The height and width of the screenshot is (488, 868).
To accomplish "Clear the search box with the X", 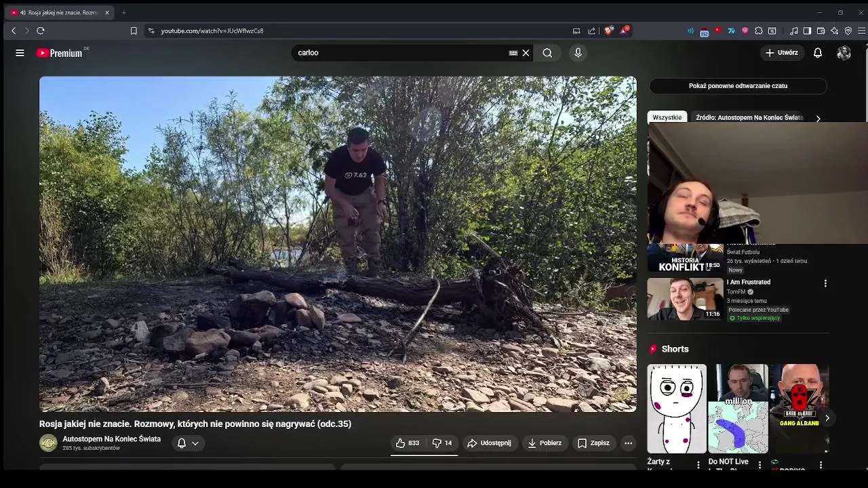I will click(x=526, y=53).
